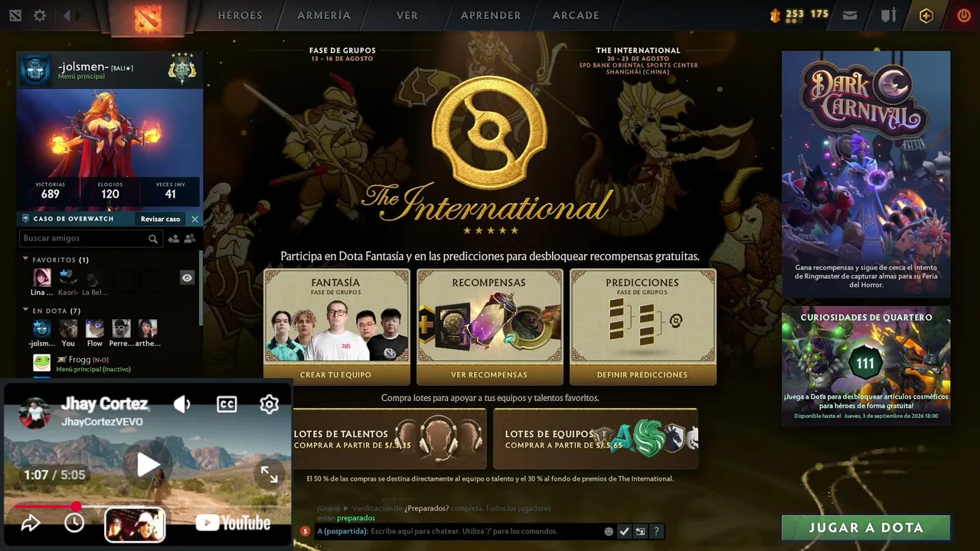Collapse the Favoritos friends section
The height and width of the screenshot is (551, 980).
click(x=26, y=259)
